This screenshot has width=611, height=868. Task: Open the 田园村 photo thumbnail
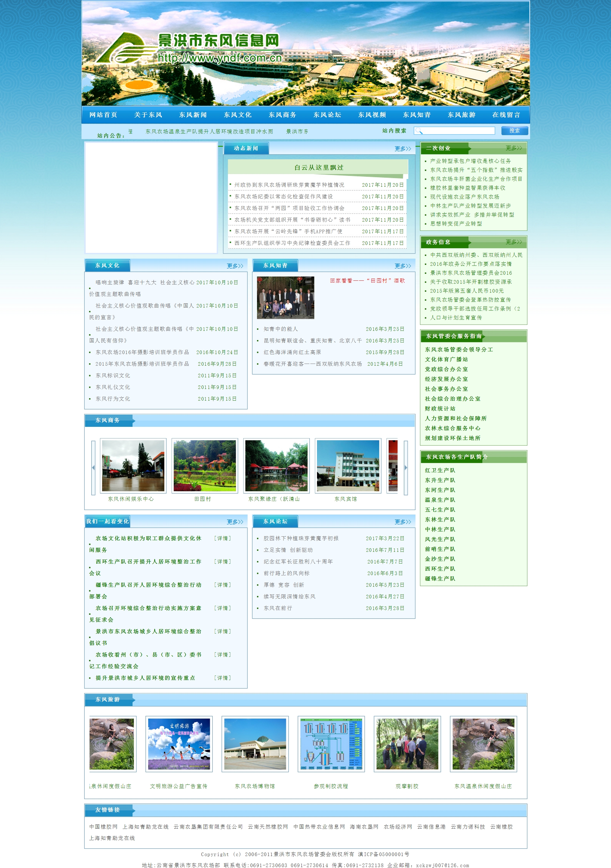205,465
